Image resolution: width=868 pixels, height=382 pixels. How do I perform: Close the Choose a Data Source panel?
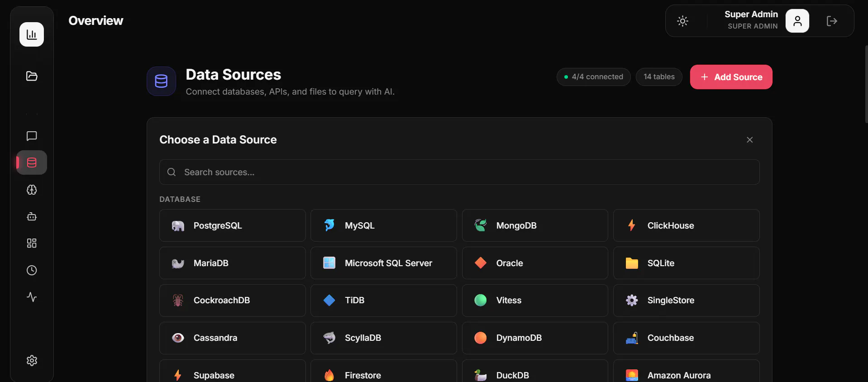pyautogui.click(x=749, y=140)
